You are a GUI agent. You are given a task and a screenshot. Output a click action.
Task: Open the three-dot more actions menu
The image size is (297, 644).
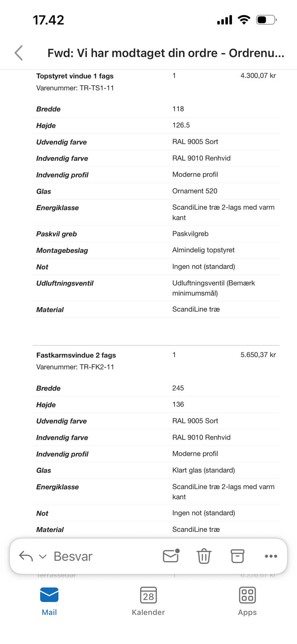(271, 556)
